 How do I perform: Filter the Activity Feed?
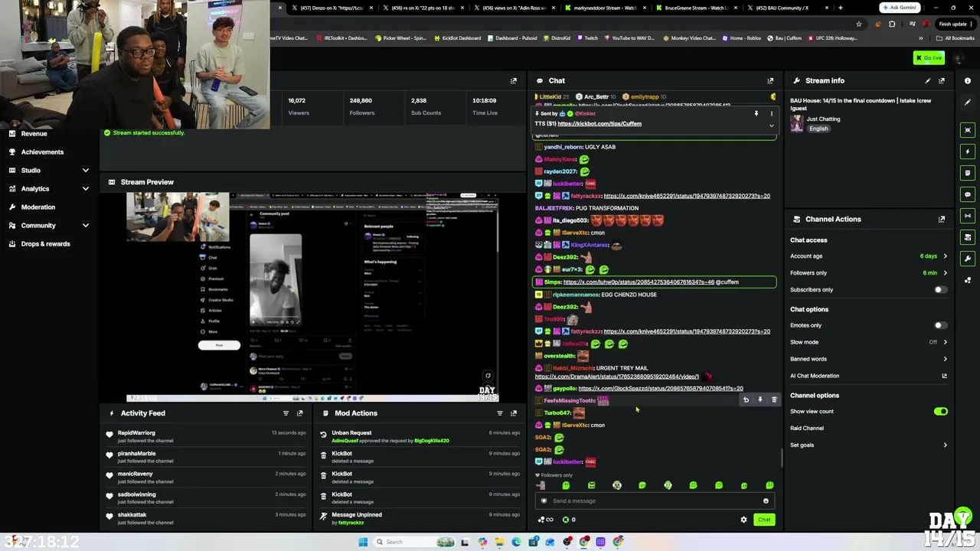tap(286, 413)
